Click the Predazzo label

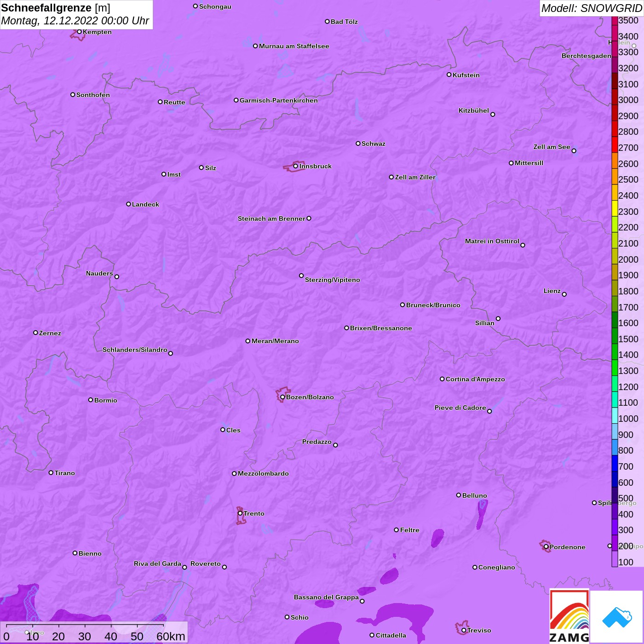pyautogui.click(x=317, y=442)
